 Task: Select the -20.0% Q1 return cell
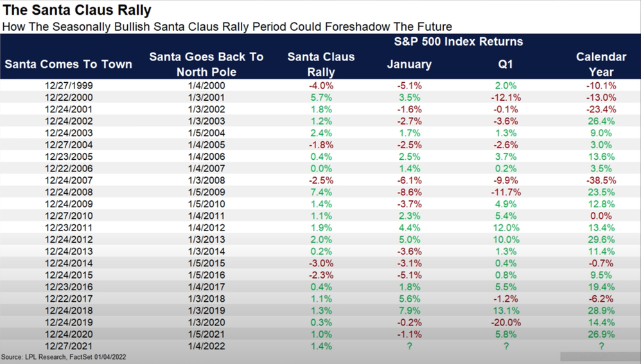pos(505,322)
